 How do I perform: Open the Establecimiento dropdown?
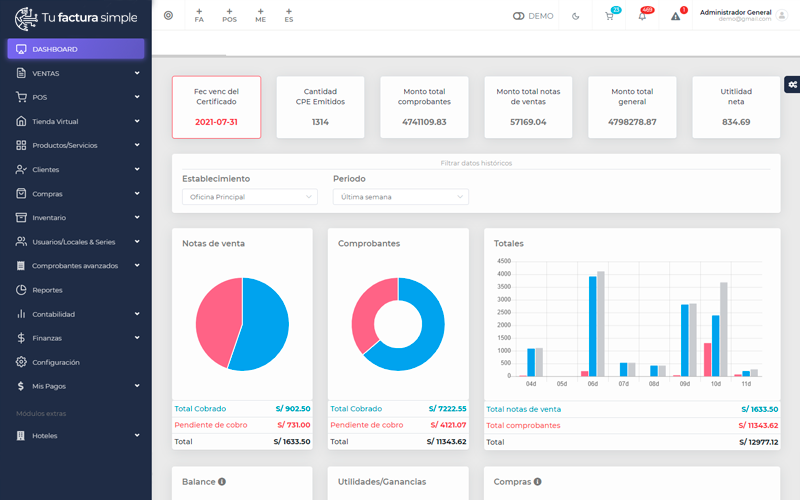pyautogui.click(x=249, y=197)
